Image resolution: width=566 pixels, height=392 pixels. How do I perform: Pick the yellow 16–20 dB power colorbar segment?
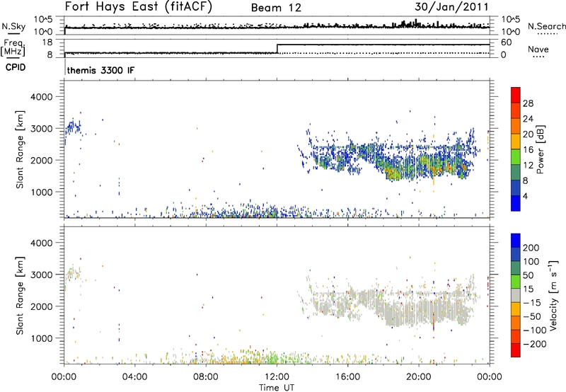point(516,142)
